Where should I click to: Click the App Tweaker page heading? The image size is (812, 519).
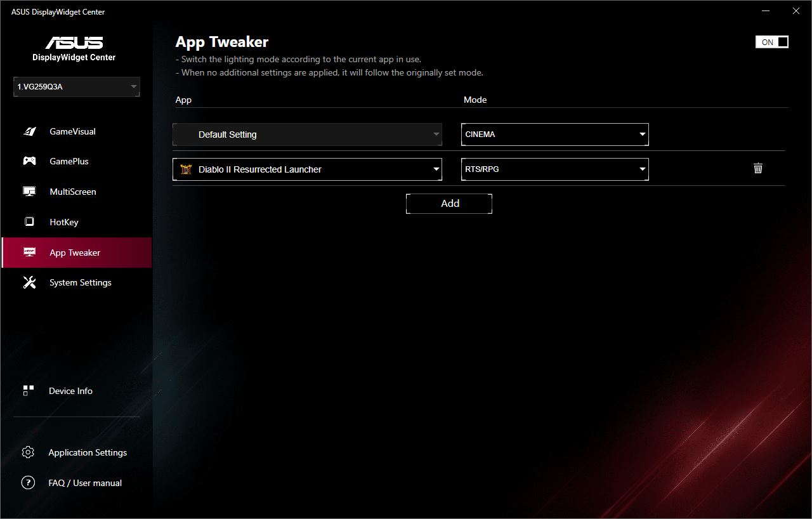point(222,42)
